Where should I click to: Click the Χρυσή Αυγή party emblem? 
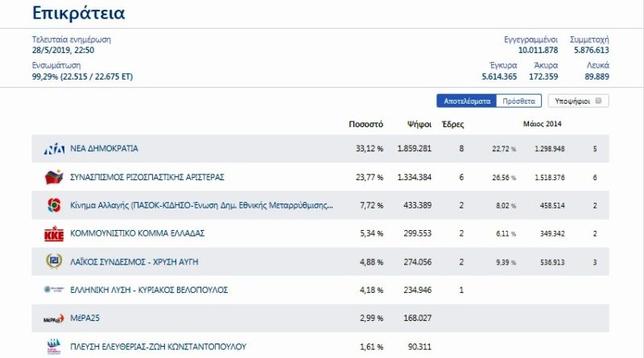53,261
